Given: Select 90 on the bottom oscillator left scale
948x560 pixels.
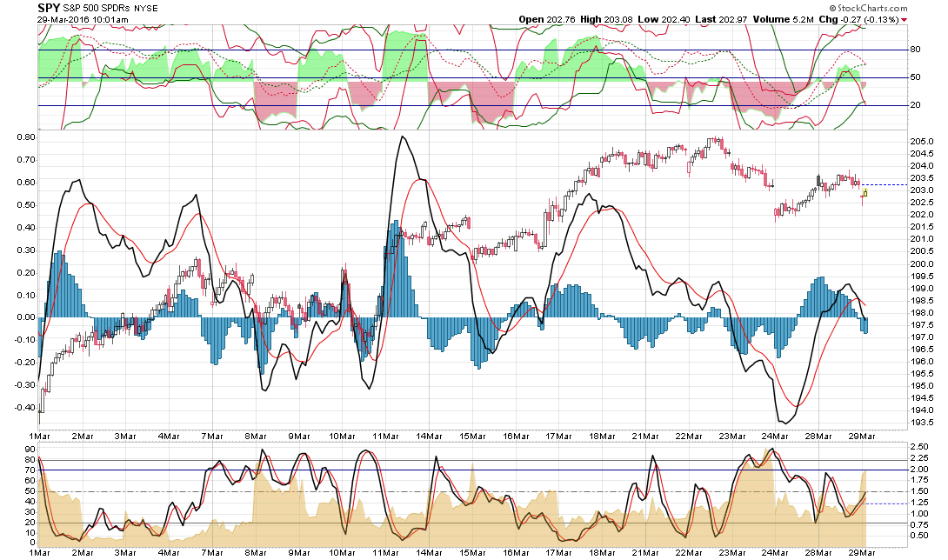Looking at the screenshot, I should coord(30,450).
